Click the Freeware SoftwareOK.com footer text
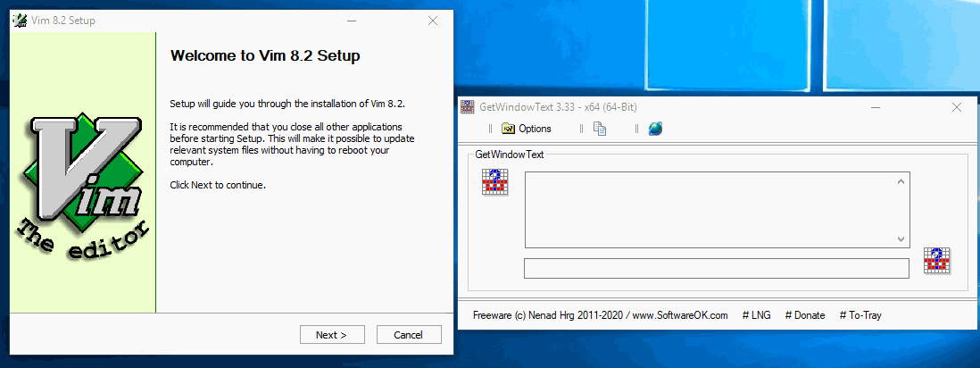The image size is (980, 368). click(600, 315)
